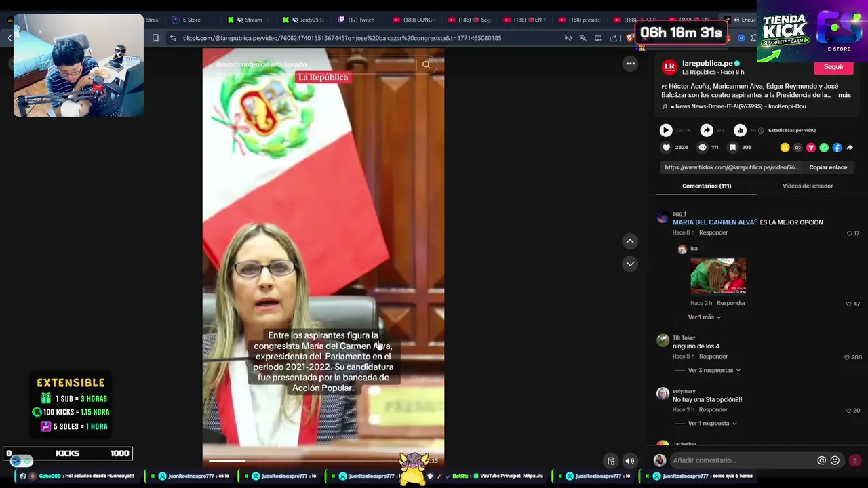This screenshot has width=868, height=488.
Task: Open the vidIQ bar chart statistics icon
Action: click(740, 130)
